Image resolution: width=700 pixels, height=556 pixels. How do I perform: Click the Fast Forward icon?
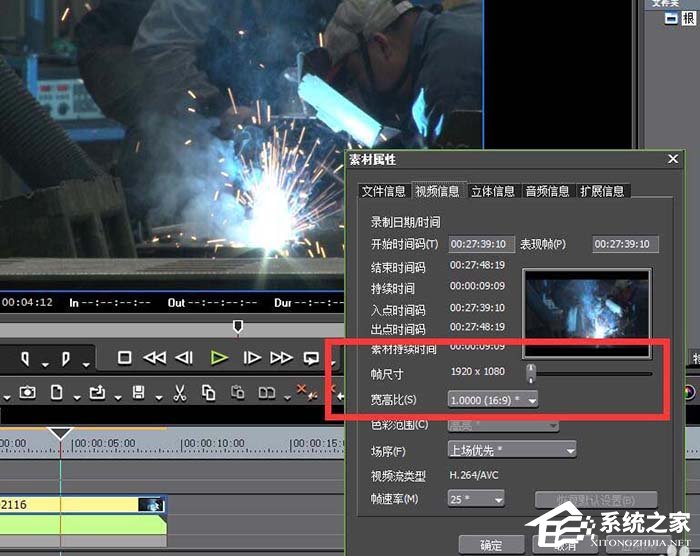282,357
